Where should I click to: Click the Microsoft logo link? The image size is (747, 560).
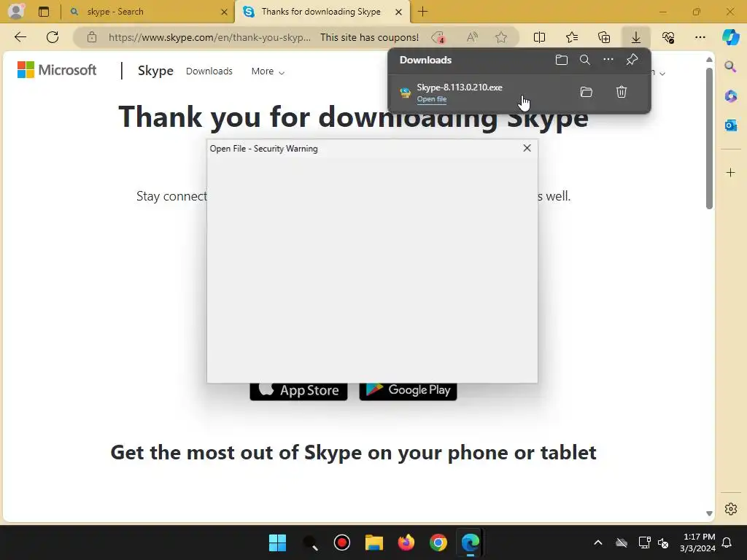click(57, 70)
